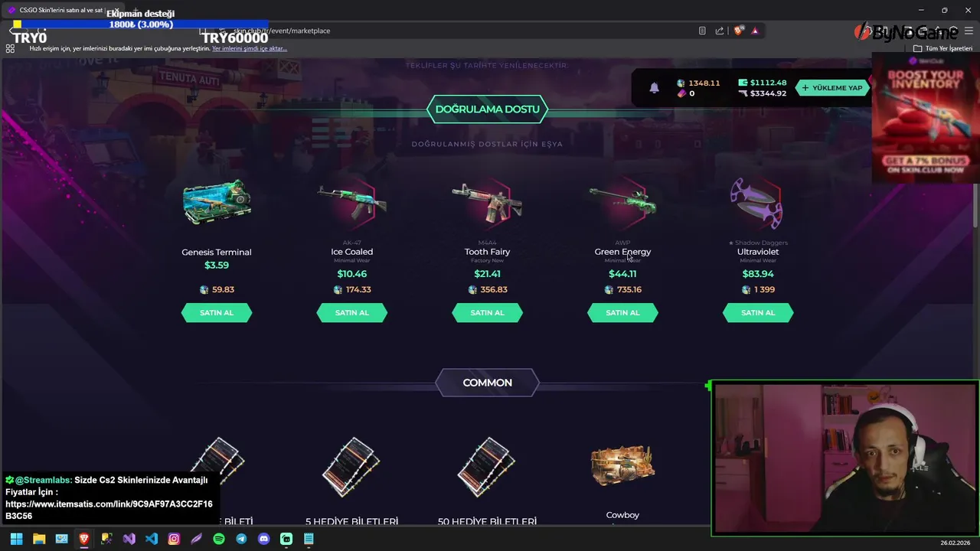Open Discord from the taskbar
Screen dimensions: 980x551
click(264, 539)
